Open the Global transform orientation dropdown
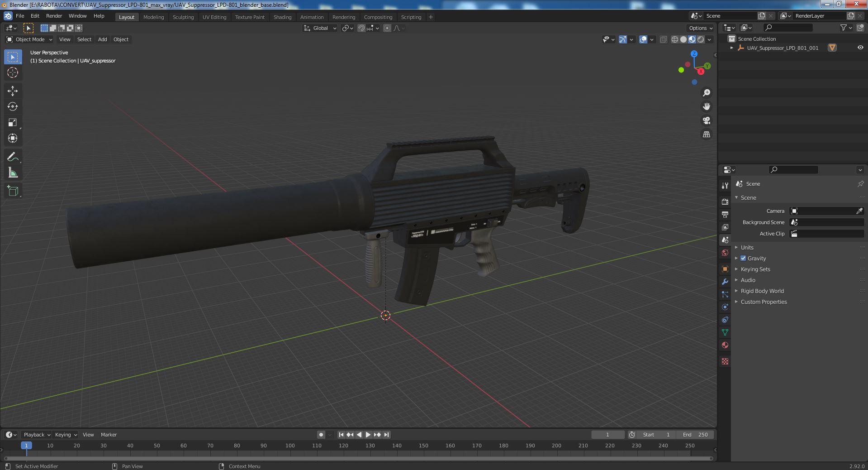Viewport: 868px width, 470px height. pos(320,28)
